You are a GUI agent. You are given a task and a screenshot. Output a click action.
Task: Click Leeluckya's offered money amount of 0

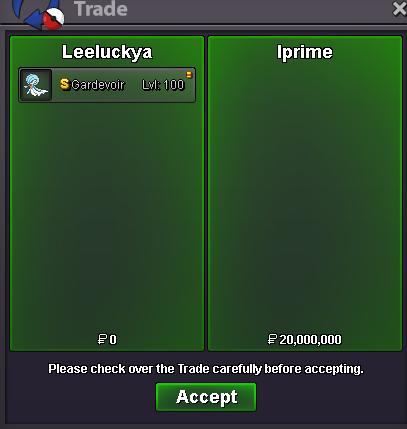[113, 340]
